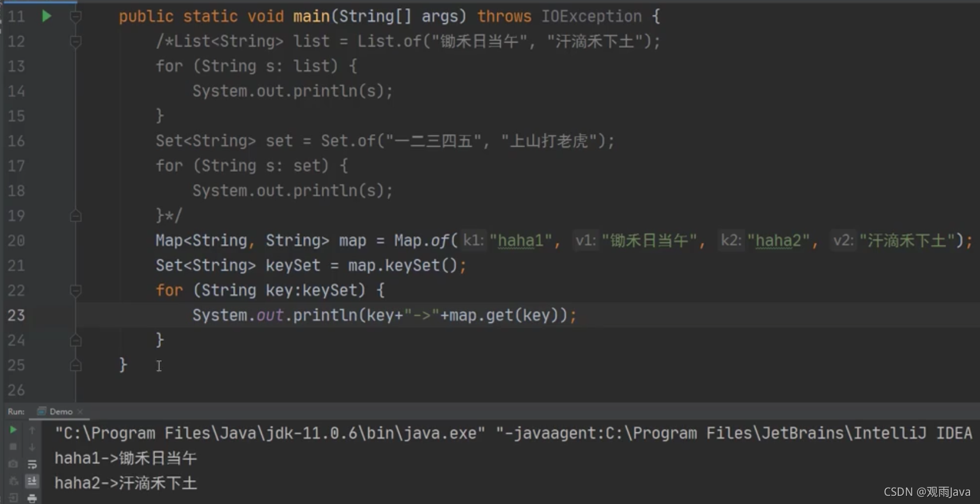This screenshot has width=980, height=504.
Task: Run main method from the green gutter arrow
Action: coord(47,16)
